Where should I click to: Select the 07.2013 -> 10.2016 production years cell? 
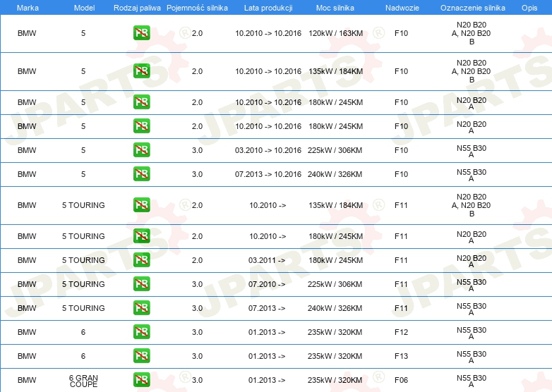(268, 174)
